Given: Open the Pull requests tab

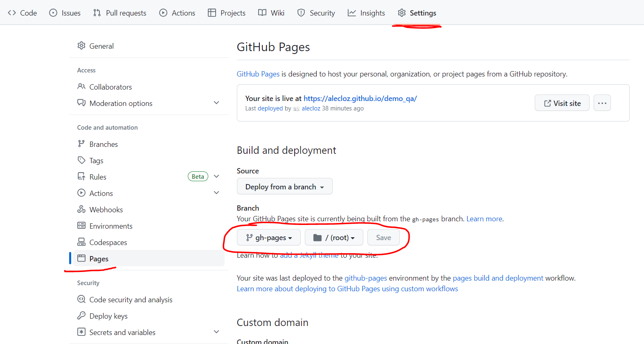Looking at the screenshot, I should [x=119, y=13].
